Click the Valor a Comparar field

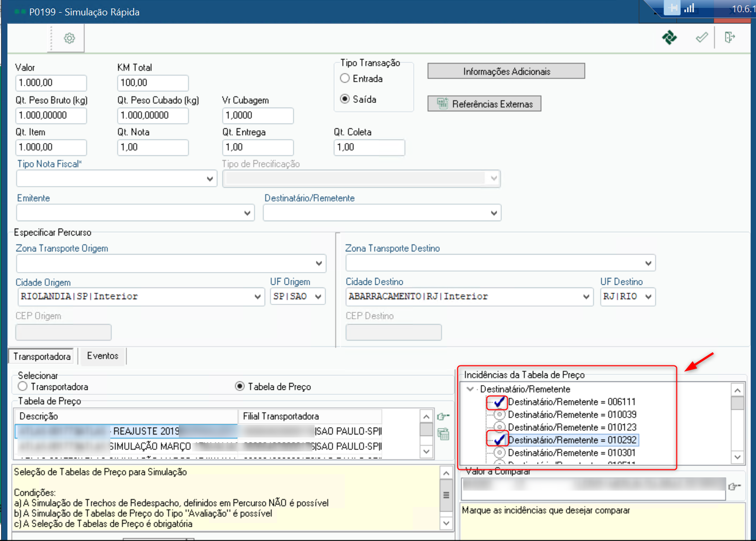coord(593,488)
